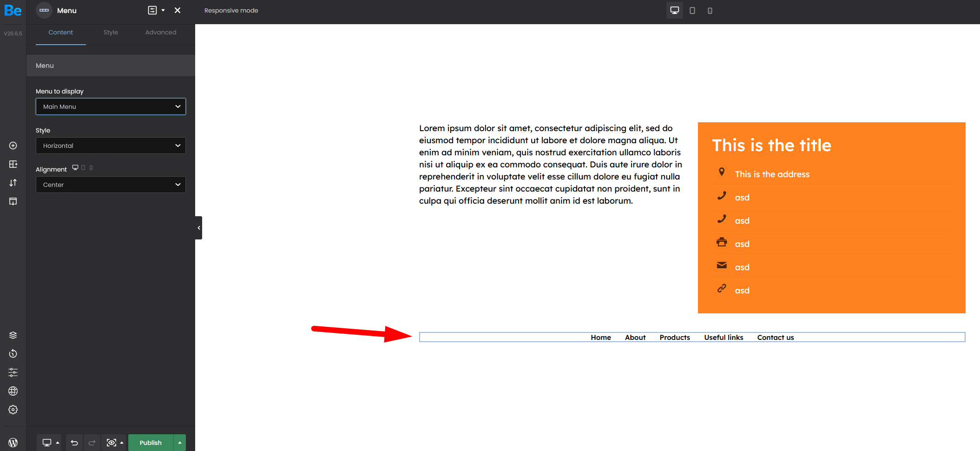Open the Menu to display dropdown
This screenshot has height=451, width=980.
[111, 106]
